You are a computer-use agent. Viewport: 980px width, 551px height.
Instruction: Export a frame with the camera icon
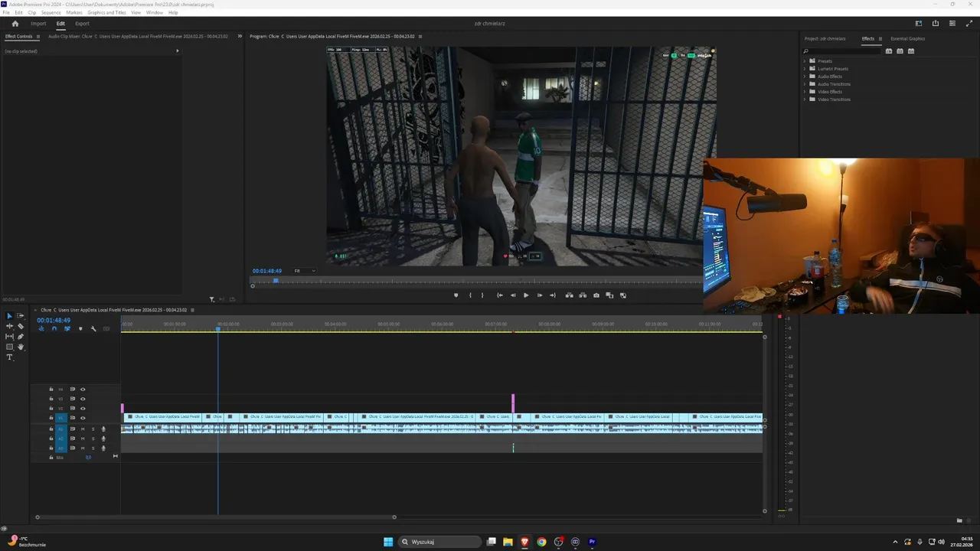(596, 295)
